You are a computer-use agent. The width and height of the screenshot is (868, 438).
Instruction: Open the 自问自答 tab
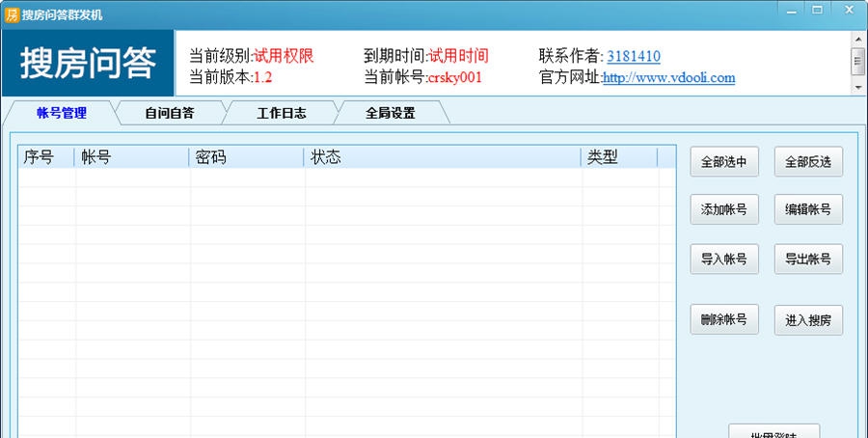coord(170,113)
